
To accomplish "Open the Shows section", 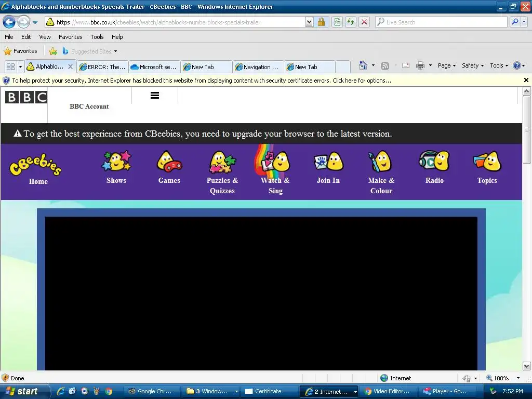I will point(116,168).
